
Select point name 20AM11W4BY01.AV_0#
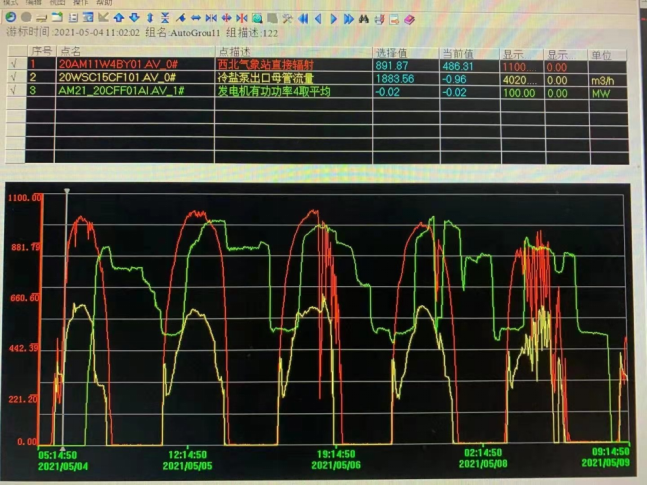tap(118, 64)
